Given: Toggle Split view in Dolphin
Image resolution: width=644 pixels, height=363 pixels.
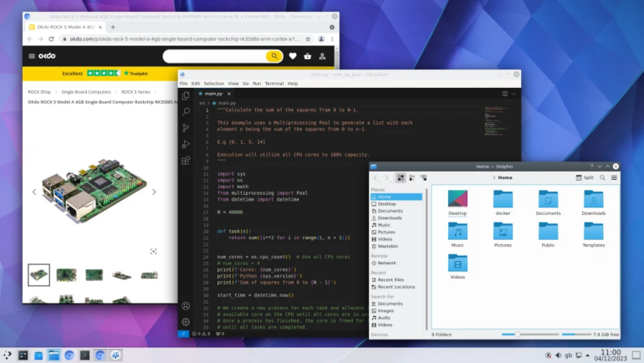Looking at the screenshot, I should click(585, 177).
